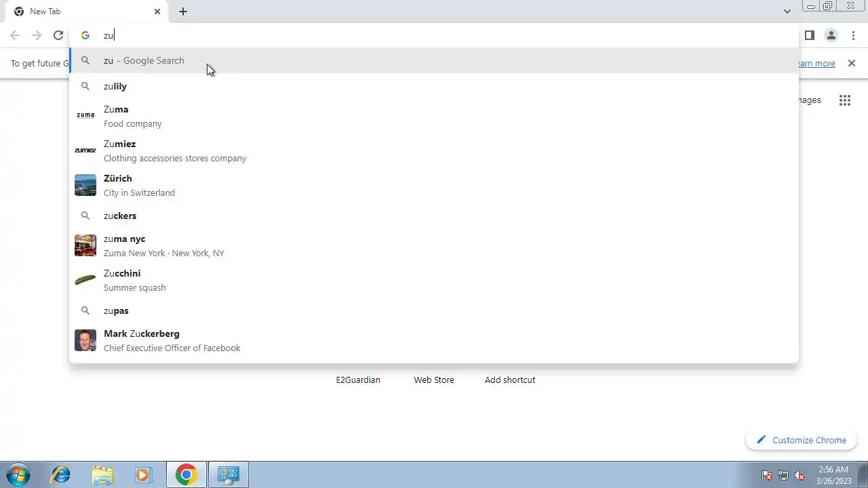Click the network tray icon
Image resolution: width=868 pixels, height=488 pixels.
[783, 475]
